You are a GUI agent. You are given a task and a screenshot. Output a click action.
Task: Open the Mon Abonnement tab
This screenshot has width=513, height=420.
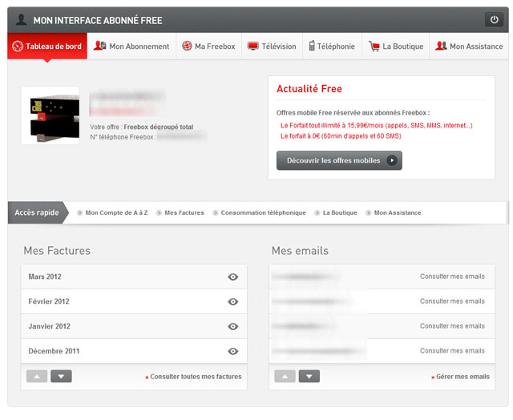(x=131, y=46)
